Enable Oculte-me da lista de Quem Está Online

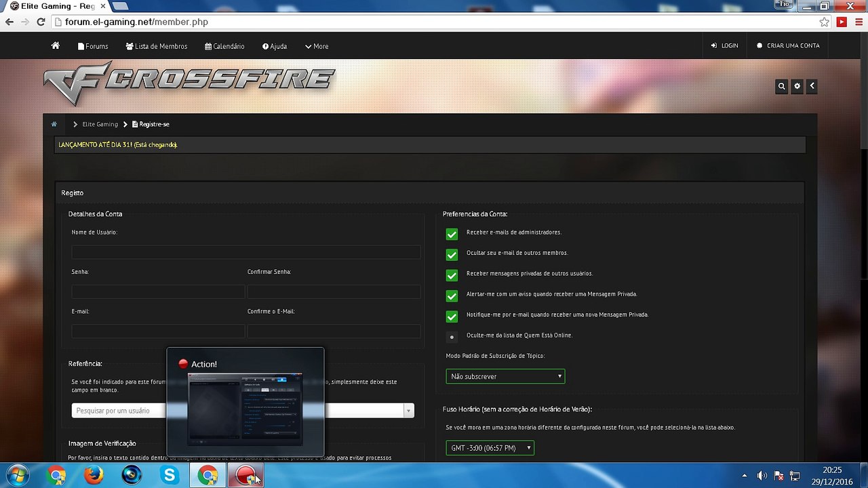click(452, 337)
